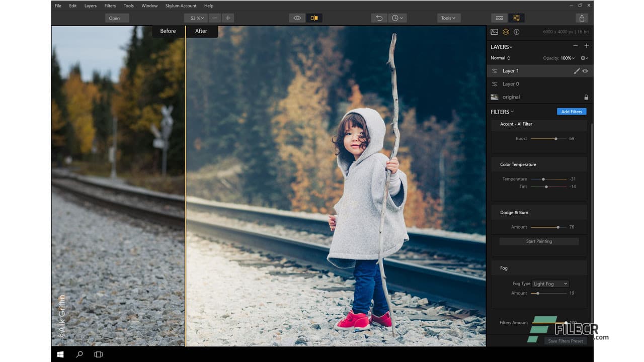644x362 pixels.
Task: Open the Fog Type dropdown
Action: (550, 284)
